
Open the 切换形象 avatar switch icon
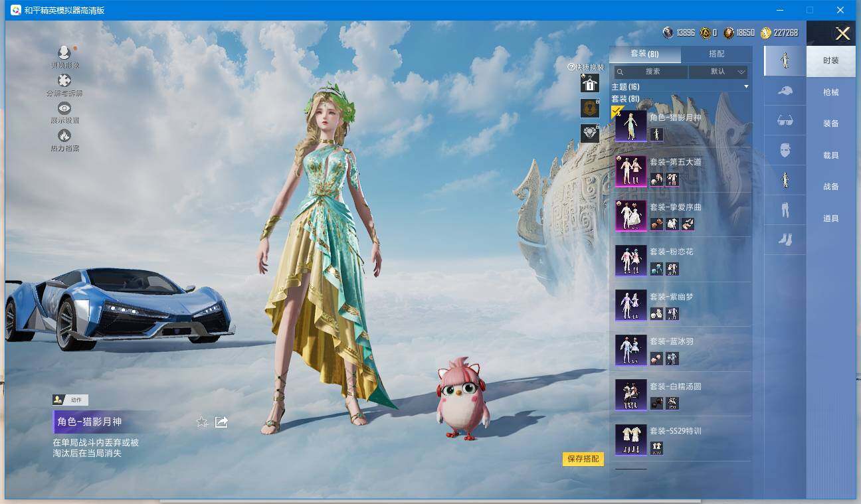click(64, 52)
